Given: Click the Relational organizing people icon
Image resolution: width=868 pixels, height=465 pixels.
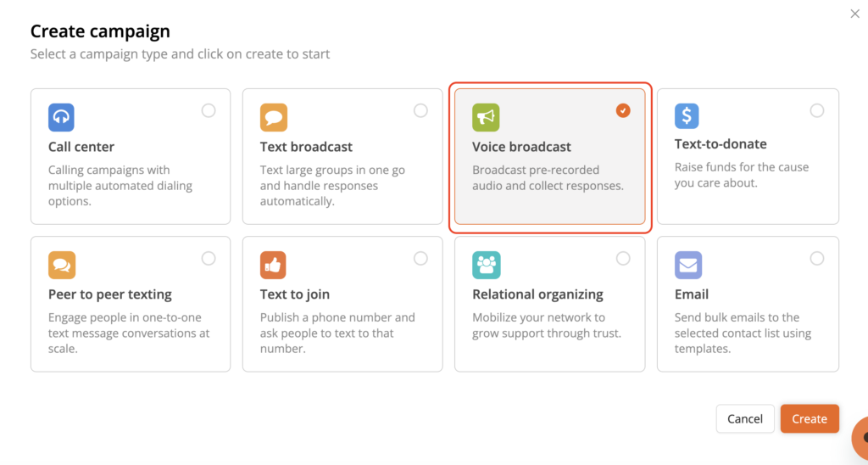Looking at the screenshot, I should (x=486, y=265).
